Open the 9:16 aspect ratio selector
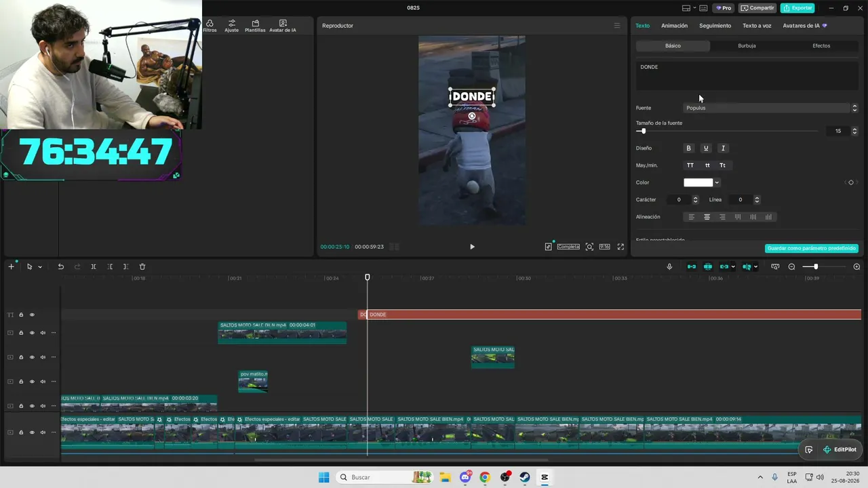This screenshot has height=488, width=868. (604, 247)
